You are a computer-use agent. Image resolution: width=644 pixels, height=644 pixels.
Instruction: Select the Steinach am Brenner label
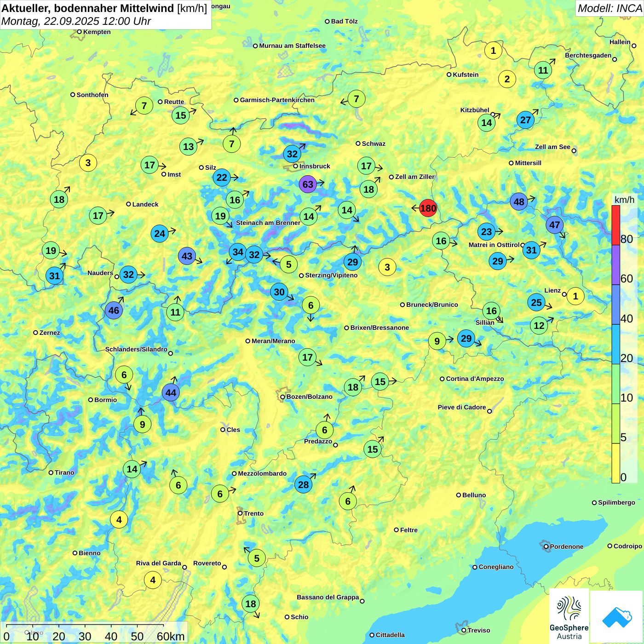coord(268,223)
